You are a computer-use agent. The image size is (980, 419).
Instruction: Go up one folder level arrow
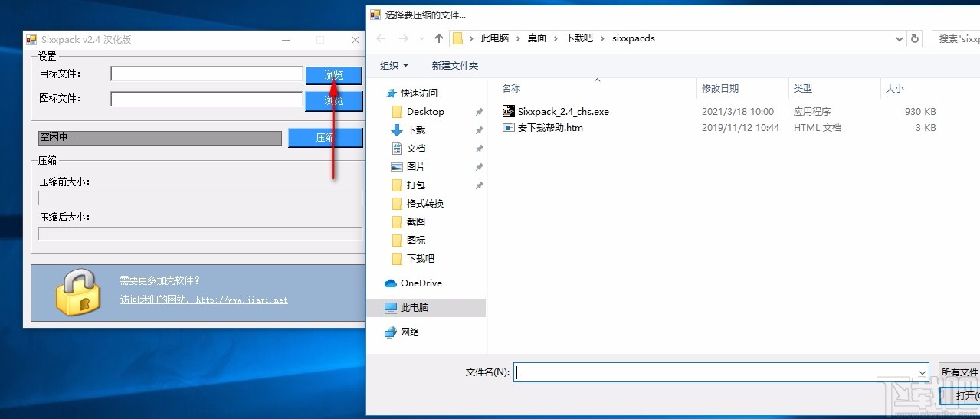coord(438,38)
